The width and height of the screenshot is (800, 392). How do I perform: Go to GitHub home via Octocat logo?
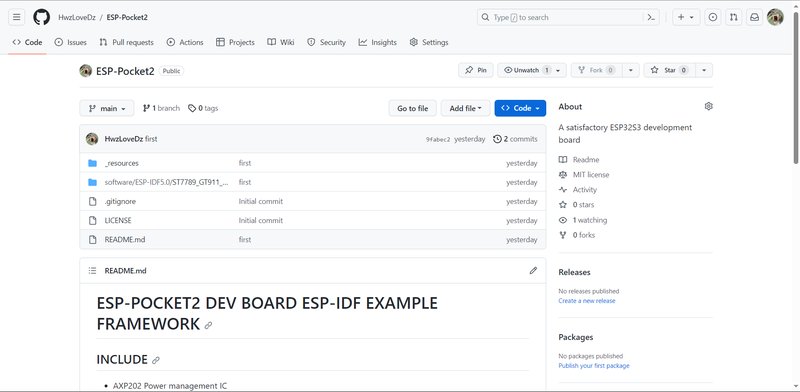(42, 17)
